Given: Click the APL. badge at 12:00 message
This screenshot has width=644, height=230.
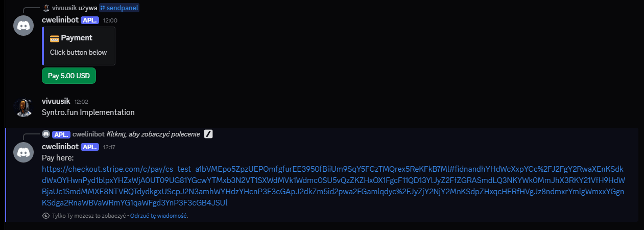Looking at the screenshot, I should point(90,20).
